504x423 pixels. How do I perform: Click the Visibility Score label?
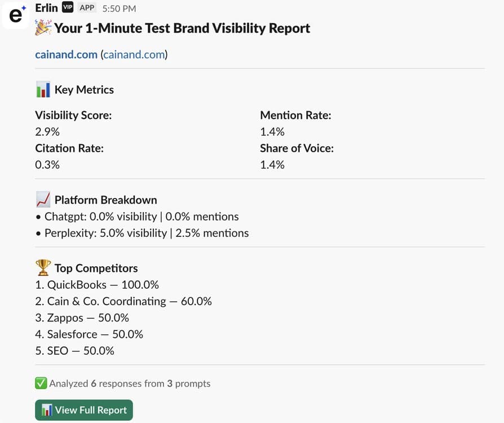pos(73,115)
